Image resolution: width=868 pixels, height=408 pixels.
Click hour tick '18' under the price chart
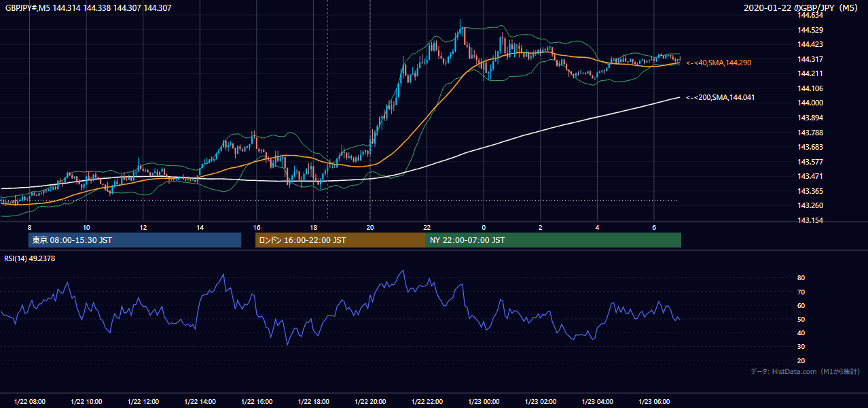point(313,227)
